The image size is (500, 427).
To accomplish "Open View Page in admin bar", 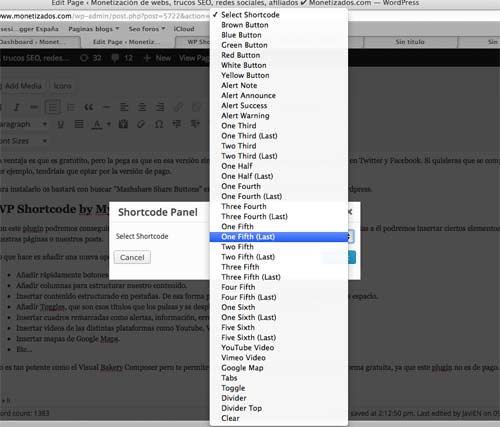I will (194, 58).
